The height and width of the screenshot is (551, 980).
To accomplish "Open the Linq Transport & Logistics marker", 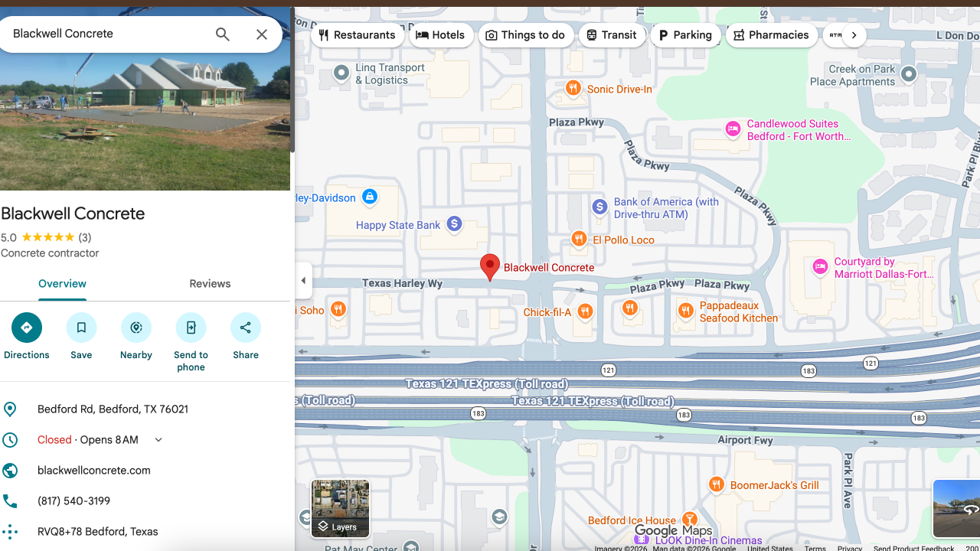I will (x=341, y=73).
